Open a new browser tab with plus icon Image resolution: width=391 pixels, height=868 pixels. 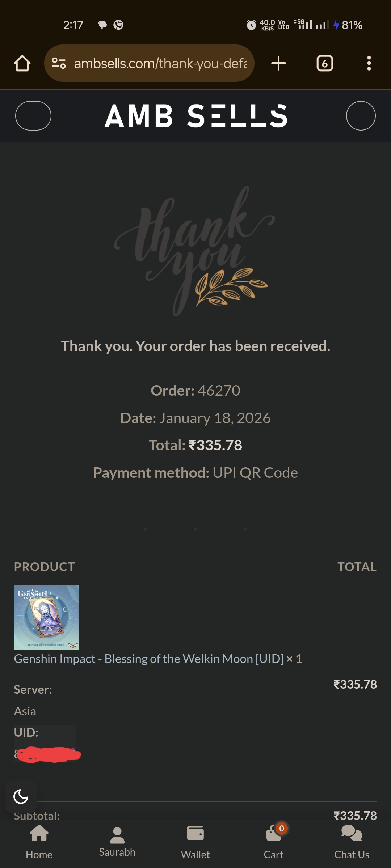[278, 63]
